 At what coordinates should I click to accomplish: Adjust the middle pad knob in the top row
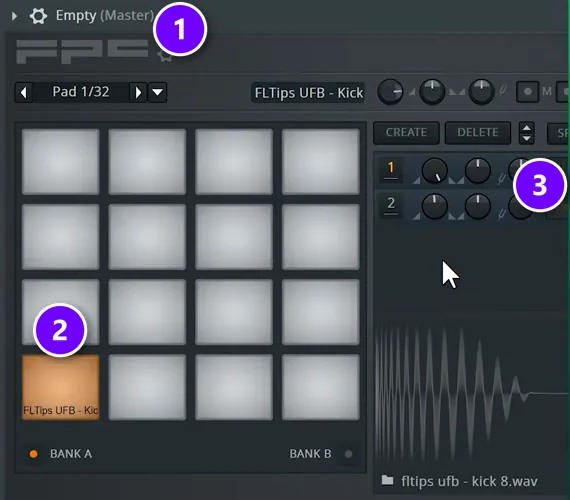(432, 92)
